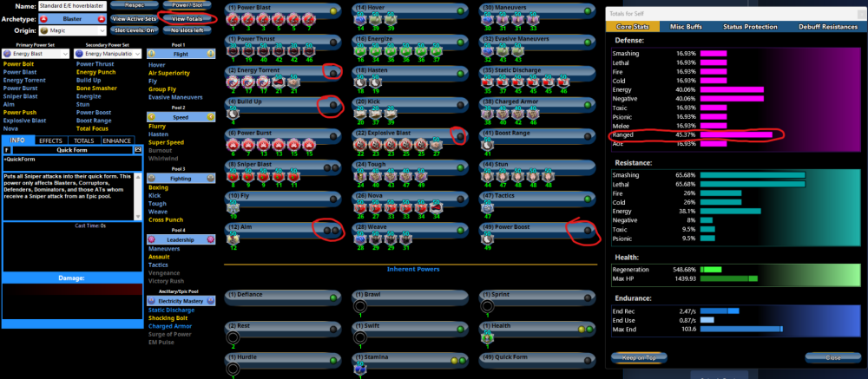
Task: Click the Build Up enhancement slot
Action: [232, 115]
